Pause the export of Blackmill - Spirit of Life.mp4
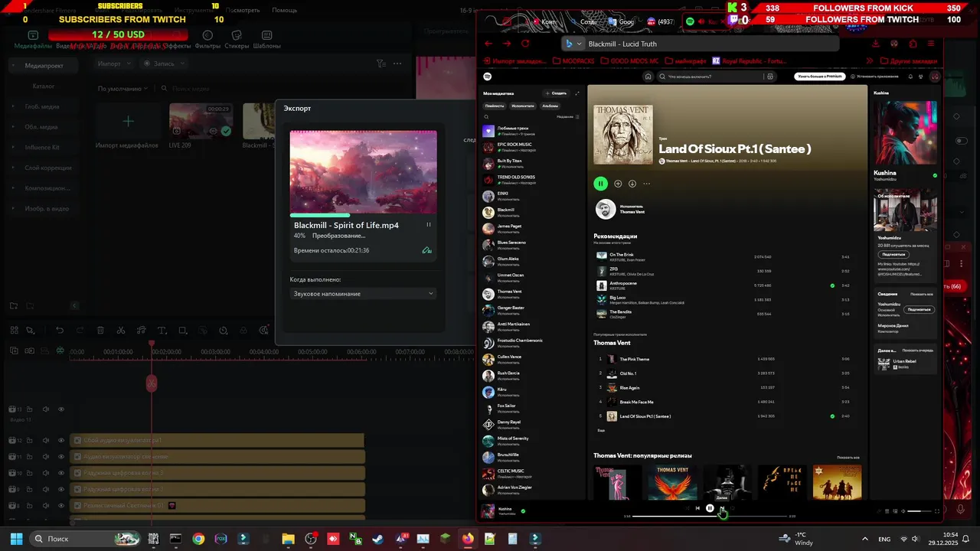 (428, 225)
